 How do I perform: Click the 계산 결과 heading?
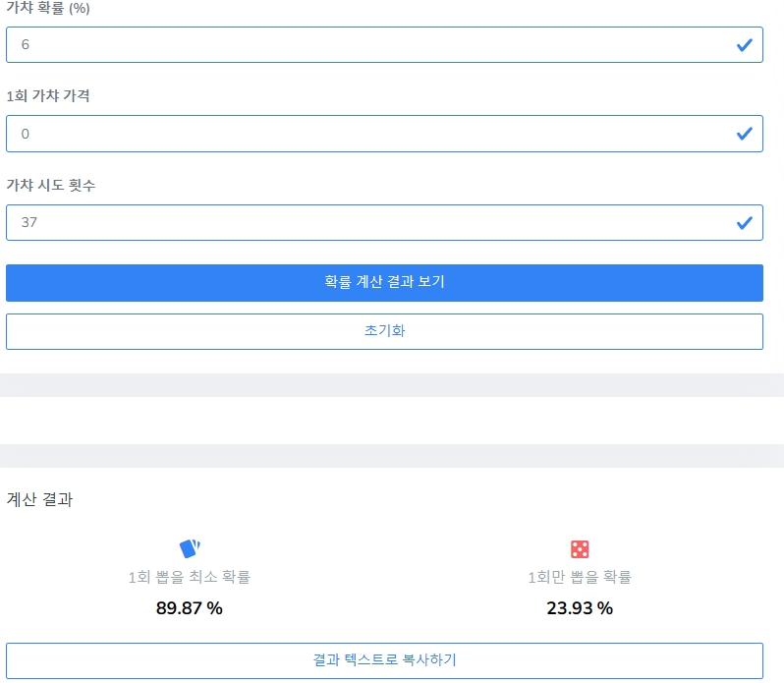coord(39,499)
